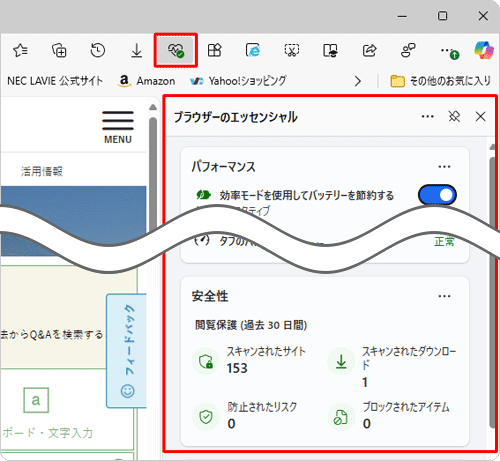Expand favorites bar overflow chevron
500x461 pixels.
(x=358, y=81)
